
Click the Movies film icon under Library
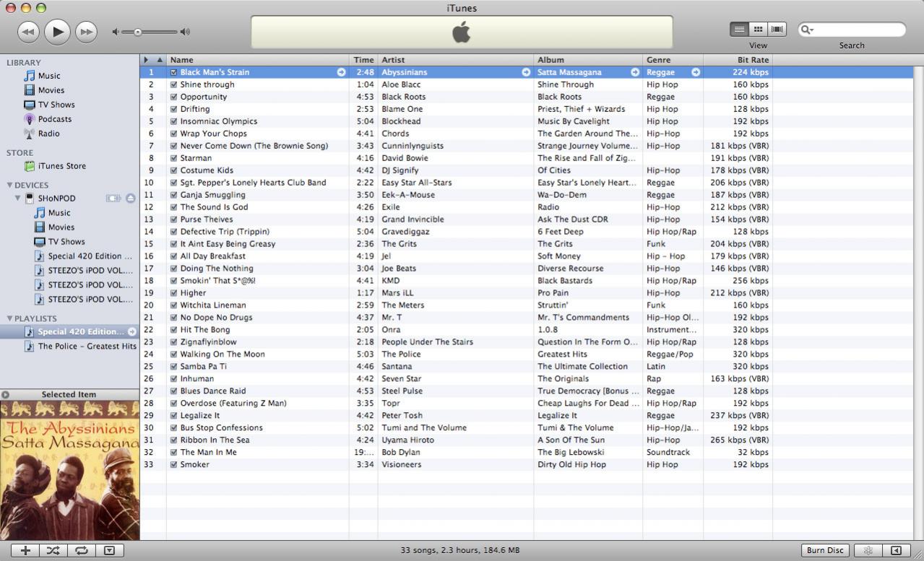tap(30, 90)
